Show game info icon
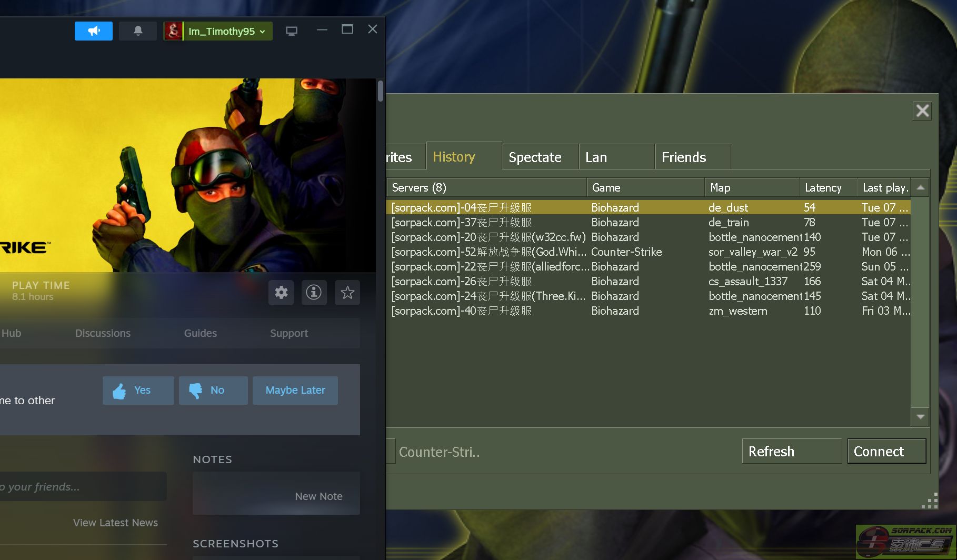Viewport: 957px width, 560px height. [x=314, y=292]
